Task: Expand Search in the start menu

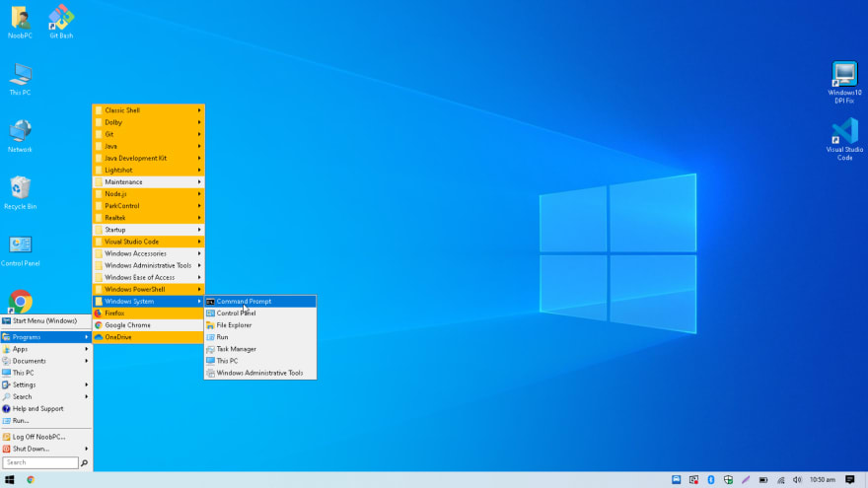Action: pyautogui.click(x=46, y=396)
